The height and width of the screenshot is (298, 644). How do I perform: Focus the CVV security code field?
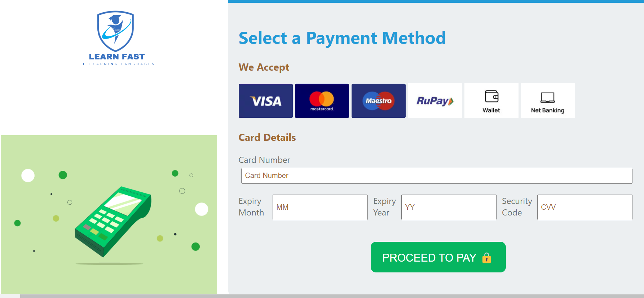coord(585,207)
